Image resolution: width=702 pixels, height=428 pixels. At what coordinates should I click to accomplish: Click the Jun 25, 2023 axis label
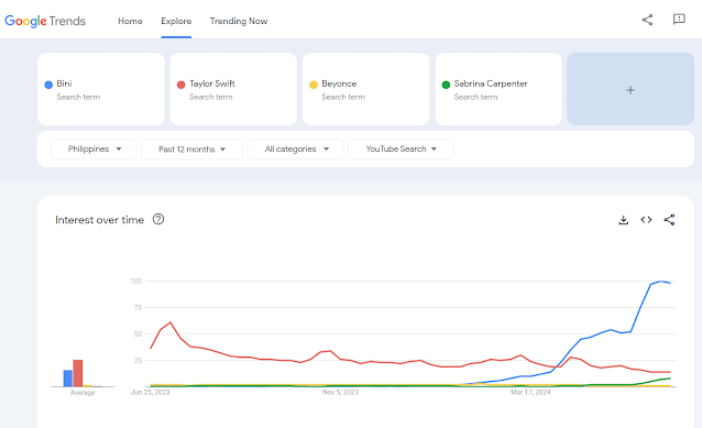pos(150,392)
